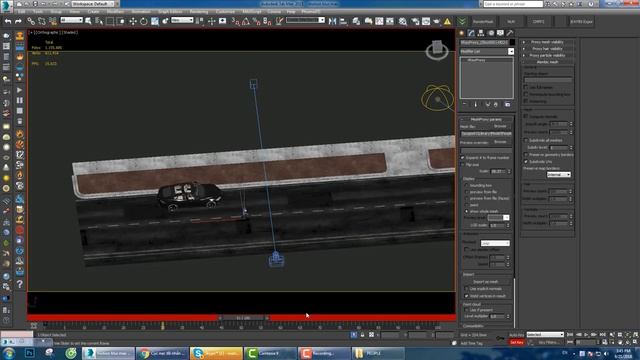The height and width of the screenshot is (360, 640).
Task: Switch to the Hierarchy command panel tab
Action: pos(481,33)
